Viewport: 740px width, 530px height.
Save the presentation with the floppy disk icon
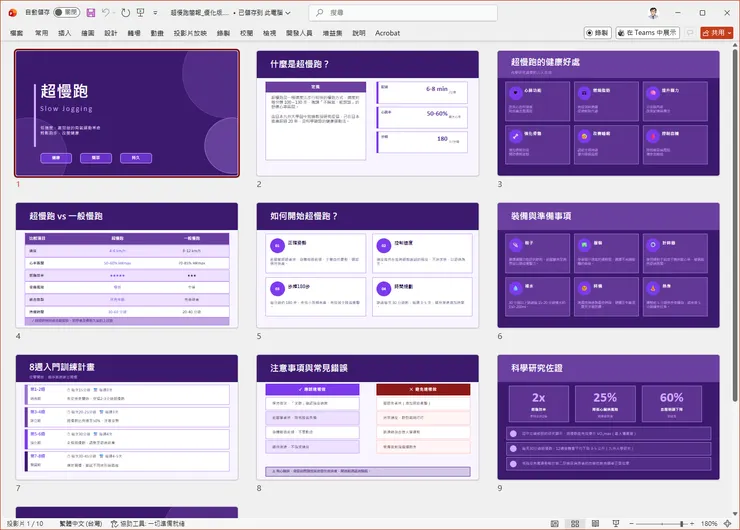tap(91, 13)
